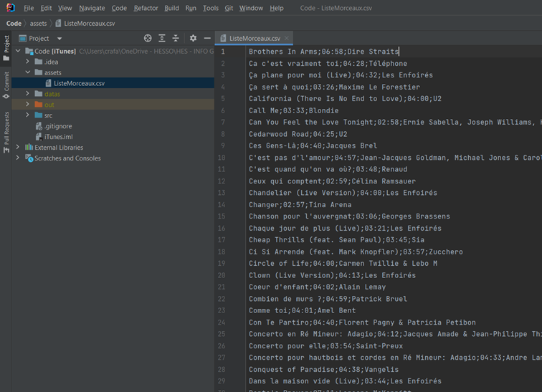This screenshot has height=392, width=542.
Task: Select the iTunes.iml file label
Action: point(58,137)
